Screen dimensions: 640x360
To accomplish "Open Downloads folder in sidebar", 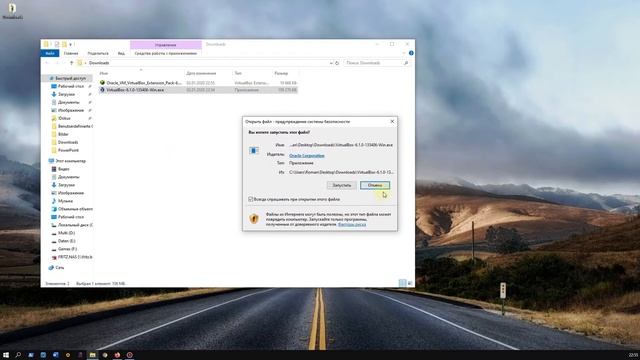I will pos(68,142).
